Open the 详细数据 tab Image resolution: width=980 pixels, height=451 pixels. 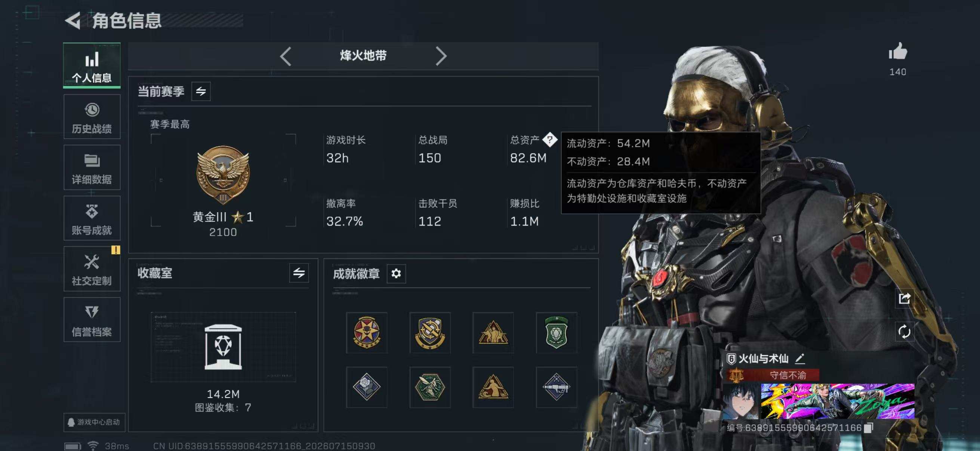click(x=92, y=168)
